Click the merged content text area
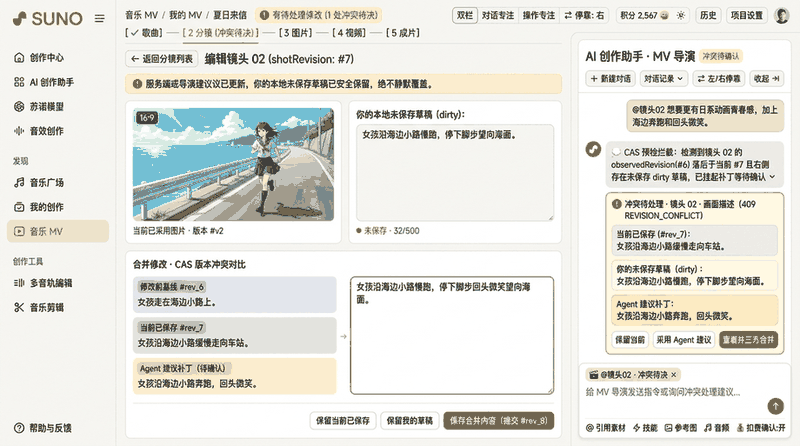The height and width of the screenshot is (446, 800). (452, 335)
